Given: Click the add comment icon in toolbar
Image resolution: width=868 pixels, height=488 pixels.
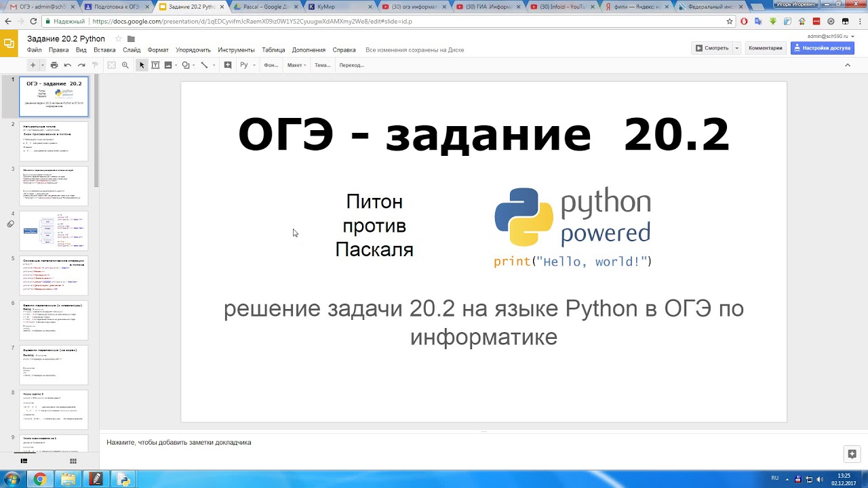Looking at the screenshot, I should click(228, 65).
